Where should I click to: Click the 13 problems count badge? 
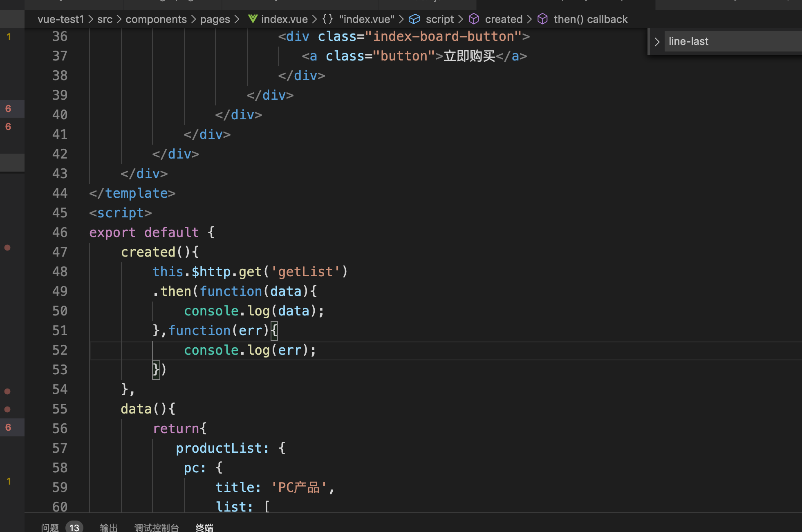click(x=74, y=527)
